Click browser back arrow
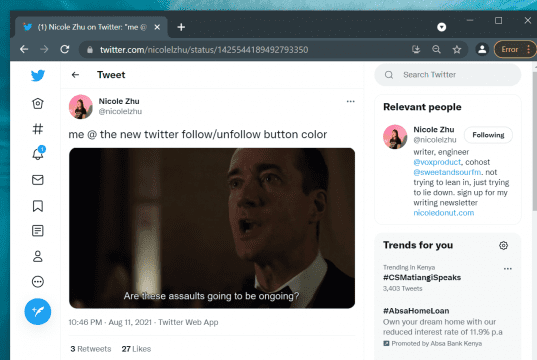 (x=24, y=49)
